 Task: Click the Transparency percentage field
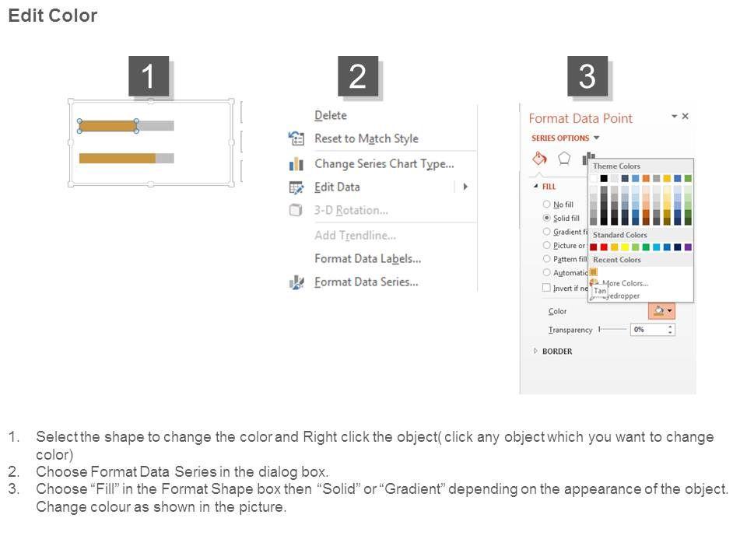coord(649,330)
